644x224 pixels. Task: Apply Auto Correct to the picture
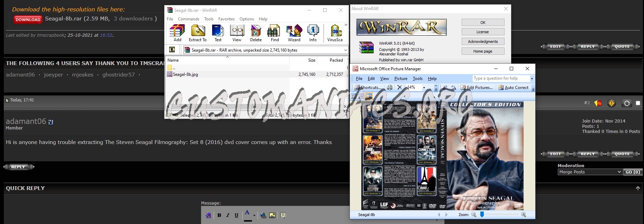click(x=514, y=88)
